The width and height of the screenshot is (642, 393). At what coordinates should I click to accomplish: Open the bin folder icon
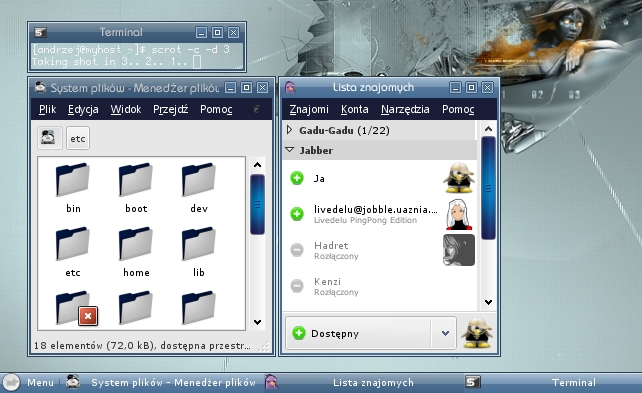pos(73,180)
